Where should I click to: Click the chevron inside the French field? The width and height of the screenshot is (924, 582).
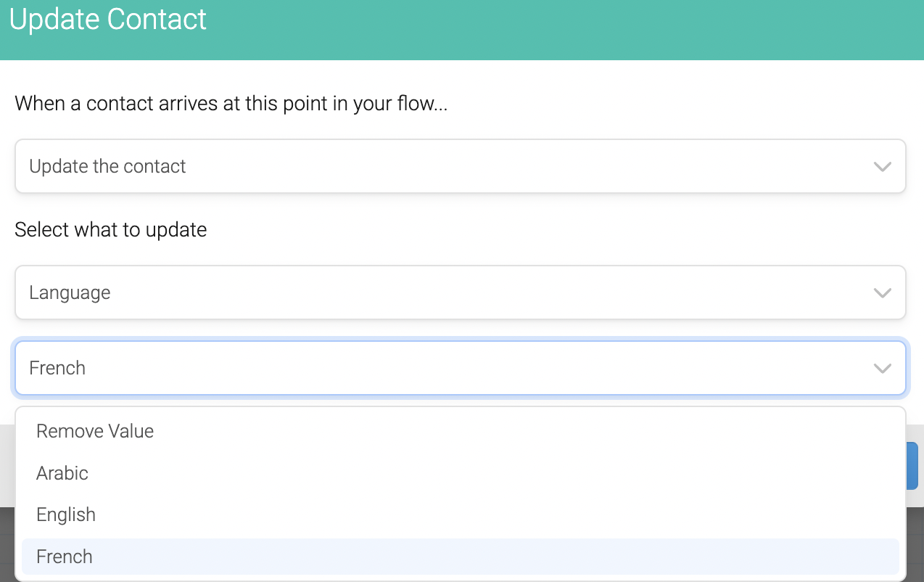(x=882, y=368)
